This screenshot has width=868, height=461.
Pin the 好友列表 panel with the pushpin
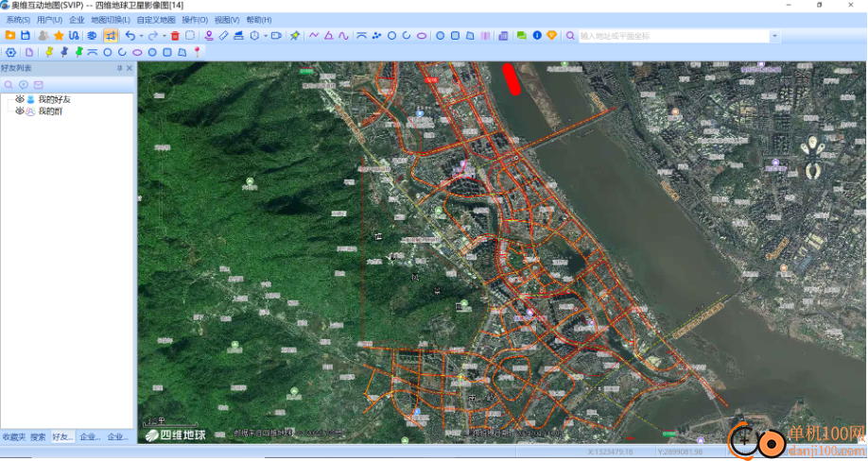coord(119,68)
